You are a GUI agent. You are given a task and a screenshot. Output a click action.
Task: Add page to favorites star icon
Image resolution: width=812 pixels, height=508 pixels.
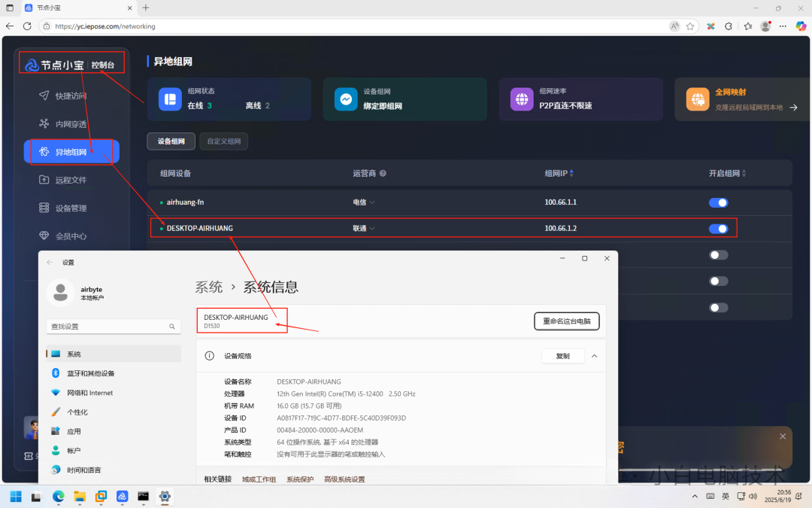click(689, 26)
